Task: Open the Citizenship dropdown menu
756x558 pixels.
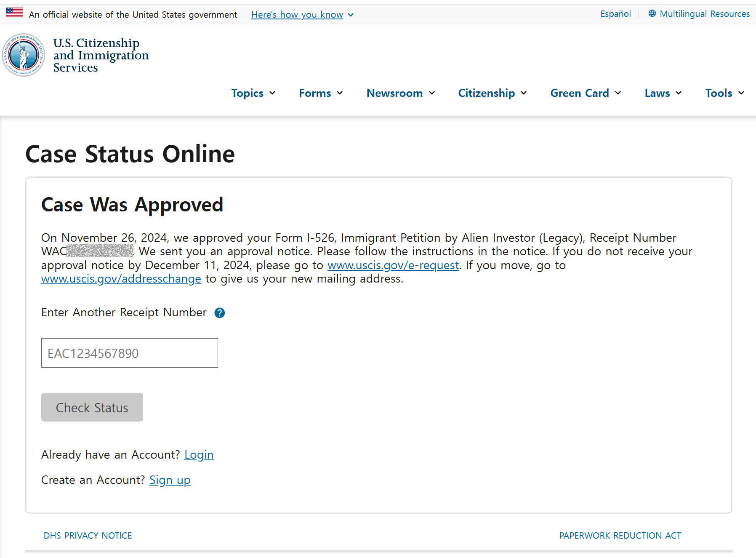Action: [x=492, y=93]
